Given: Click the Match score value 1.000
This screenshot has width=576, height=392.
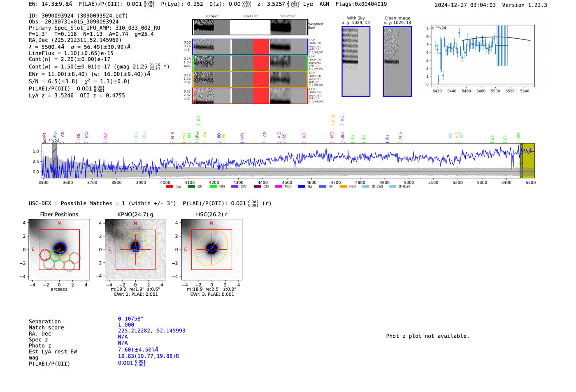Looking at the screenshot, I should pyautogui.click(x=126, y=325).
